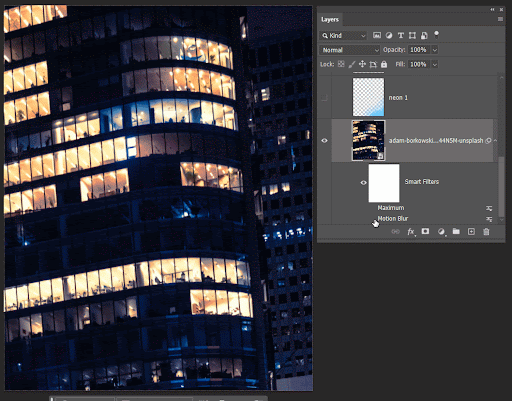This screenshot has height=401, width=512.
Task: Create a new group folder icon
Action: coord(456,231)
